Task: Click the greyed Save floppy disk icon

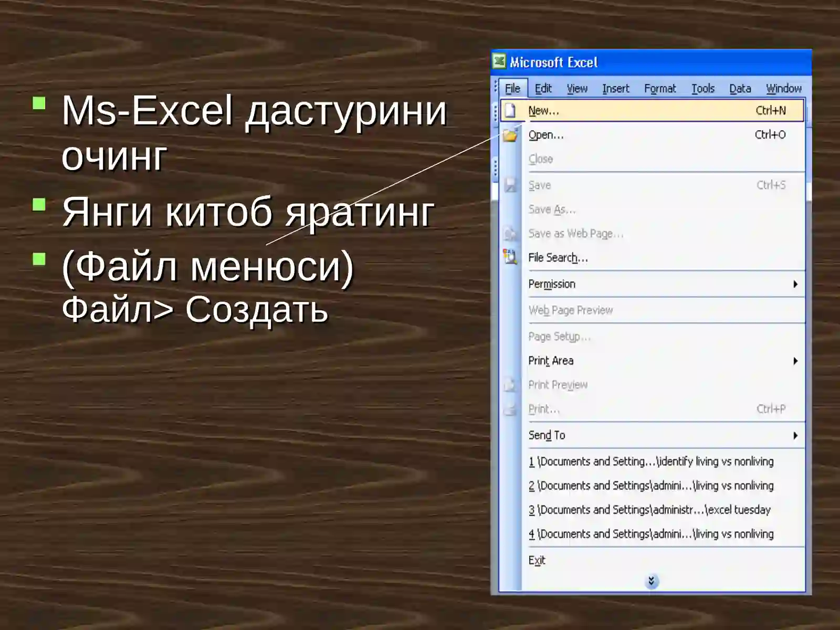Action: (x=510, y=185)
